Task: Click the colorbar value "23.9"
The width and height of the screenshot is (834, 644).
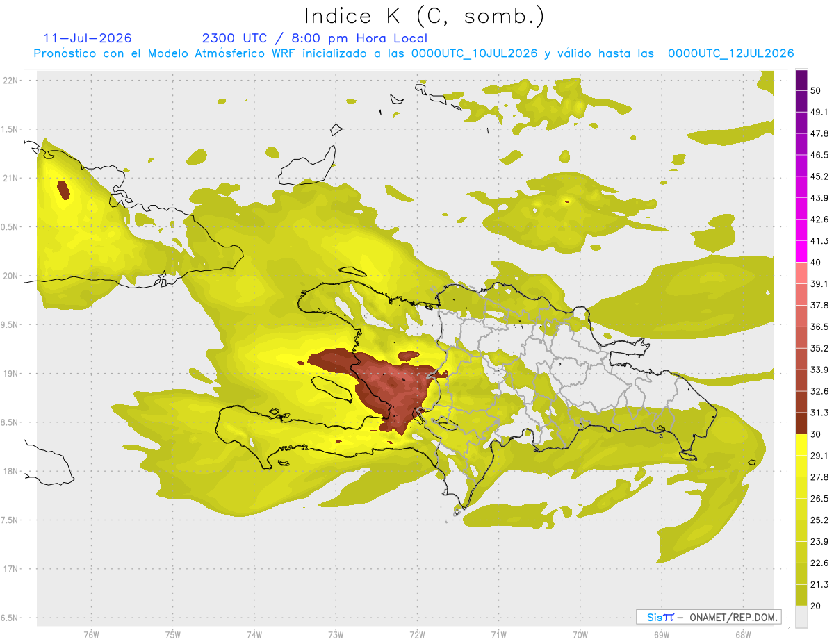Action: tap(819, 541)
